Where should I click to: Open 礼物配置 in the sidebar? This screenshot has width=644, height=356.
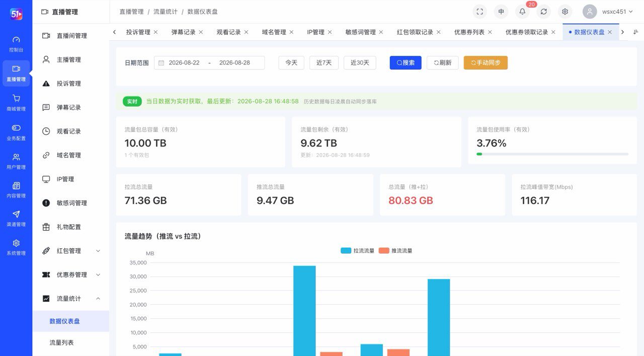click(x=71, y=227)
